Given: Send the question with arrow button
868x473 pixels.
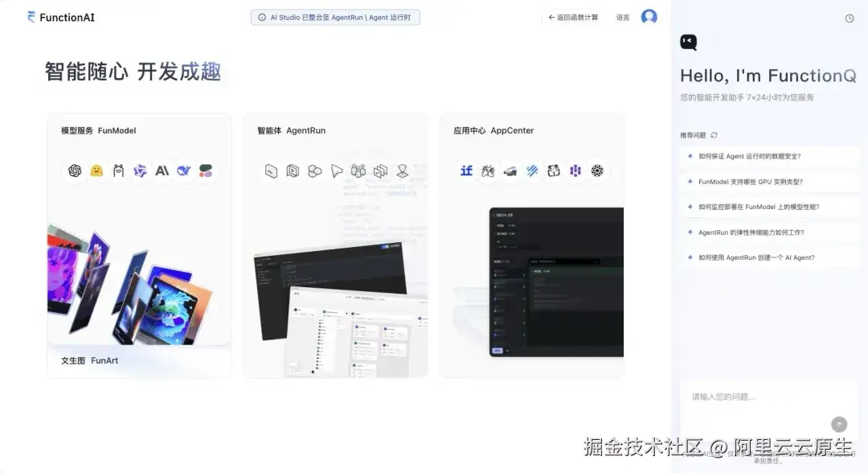Looking at the screenshot, I should click(x=838, y=424).
